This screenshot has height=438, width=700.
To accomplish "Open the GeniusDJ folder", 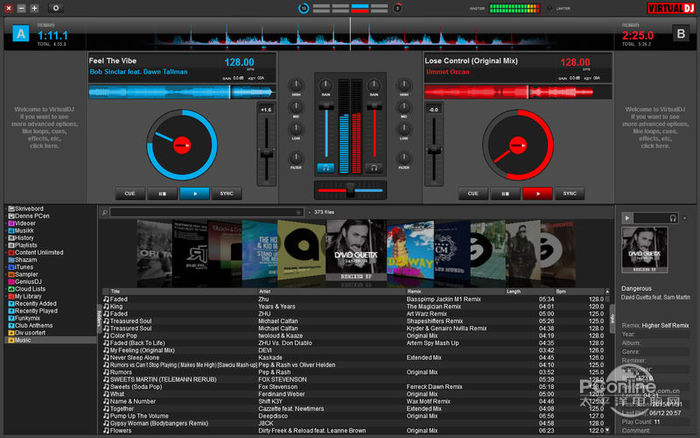I will 25,282.
